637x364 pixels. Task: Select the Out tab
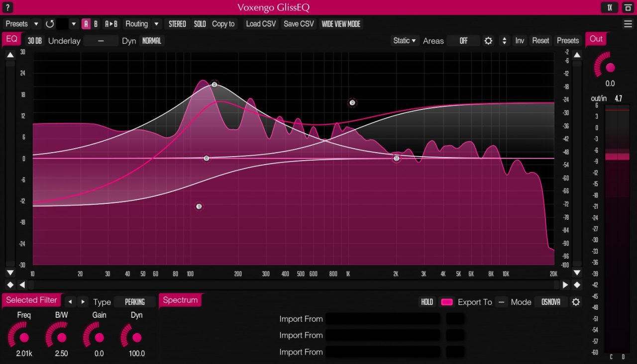(596, 39)
